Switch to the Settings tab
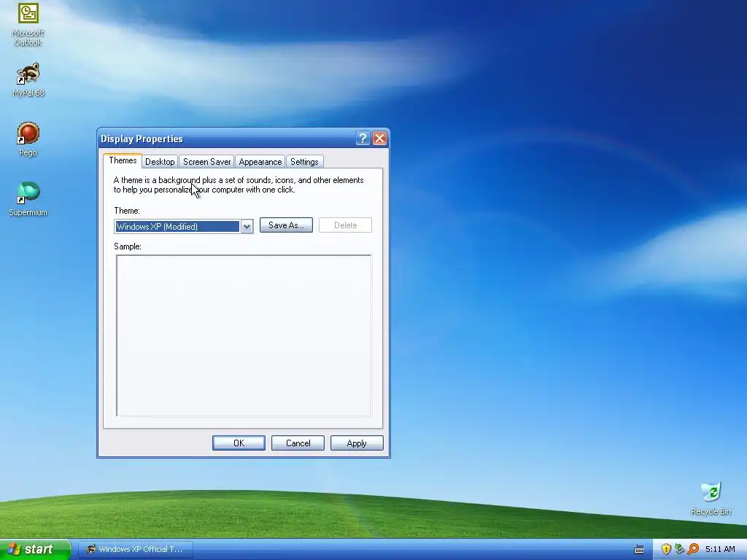Screen dimensions: 747x560 304,162
